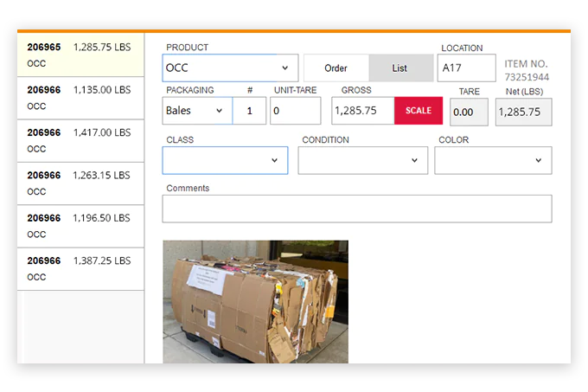The image size is (588, 392).
Task: Expand the Class dropdown
Action: [225, 160]
